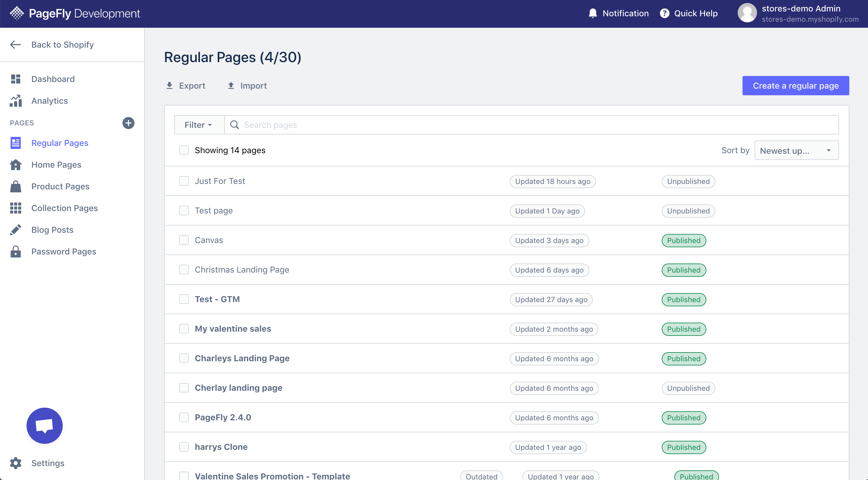
Task: Click the Back to Shopify link
Action: point(62,44)
